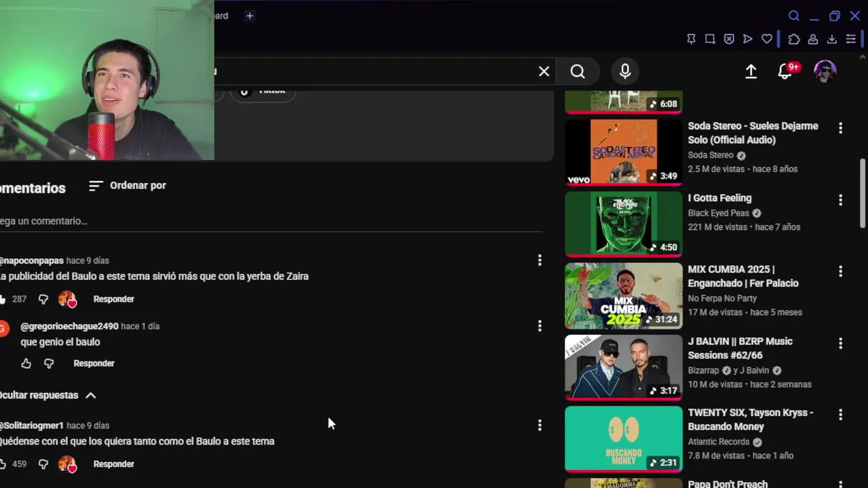Open ad blocker shield icon
Image resolution: width=868 pixels, height=488 pixels.
click(x=729, y=39)
